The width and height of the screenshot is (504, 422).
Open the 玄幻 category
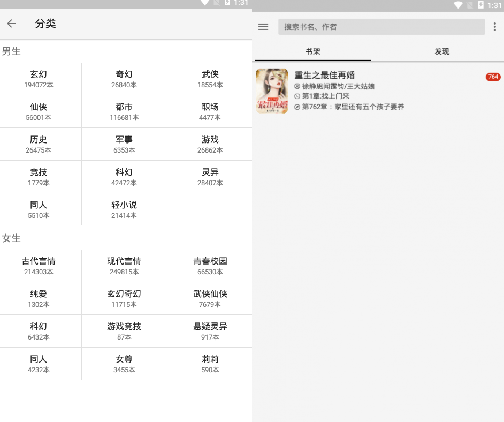(x=39, y=79)
